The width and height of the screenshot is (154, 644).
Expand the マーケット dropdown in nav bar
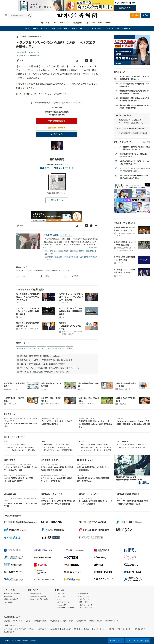coord(56,29)
